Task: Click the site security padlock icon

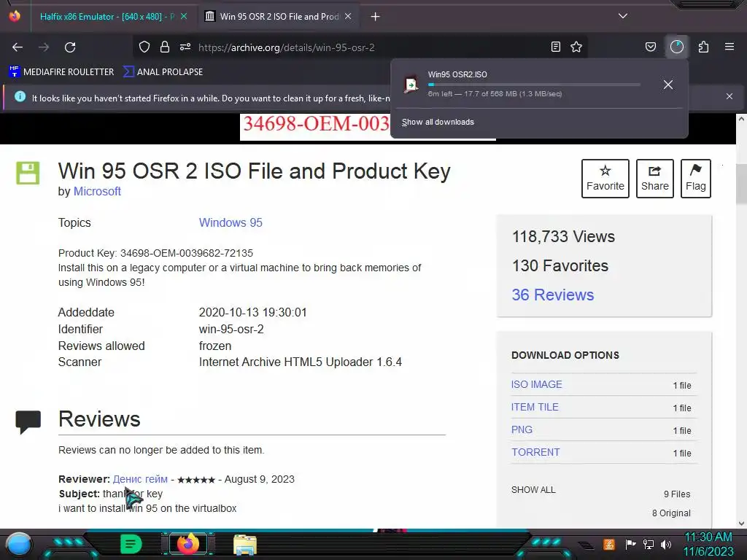Action: click(x=165, y=47)
